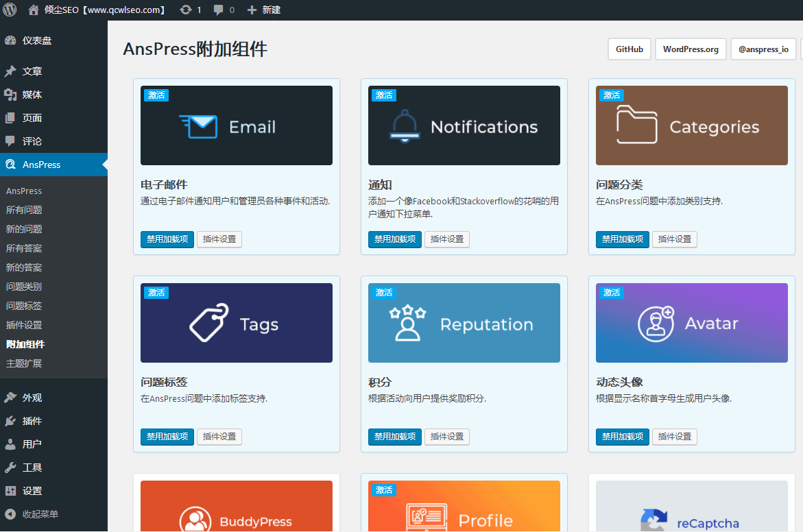Click the 收起菜单 collapse arrow icon
The width and height of the screenshot is (803, 532).
[10, 513]
